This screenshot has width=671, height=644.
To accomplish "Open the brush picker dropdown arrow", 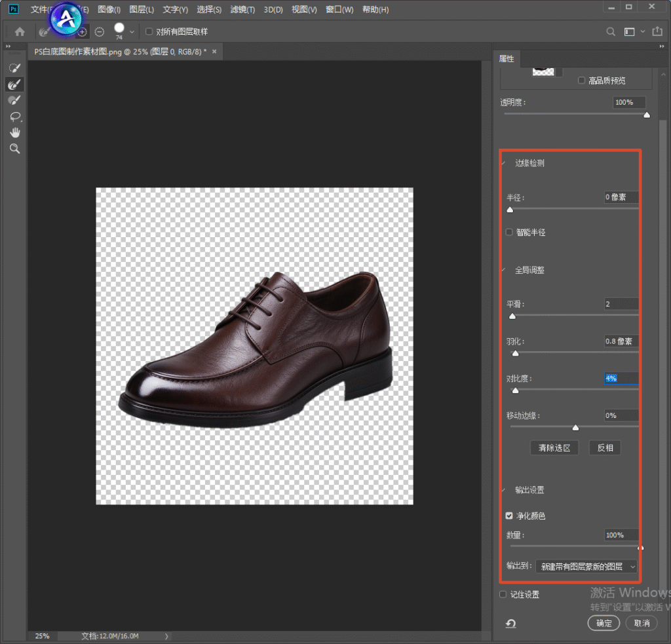I will [x=132, y=31].
